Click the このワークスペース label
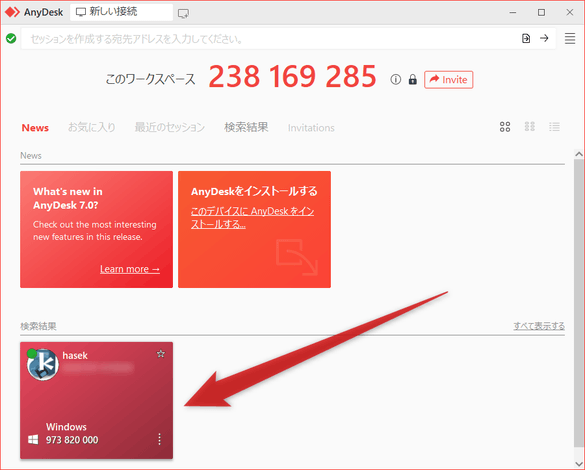The width and height of the screenshot is (585, 470). (x=150, y=79)
